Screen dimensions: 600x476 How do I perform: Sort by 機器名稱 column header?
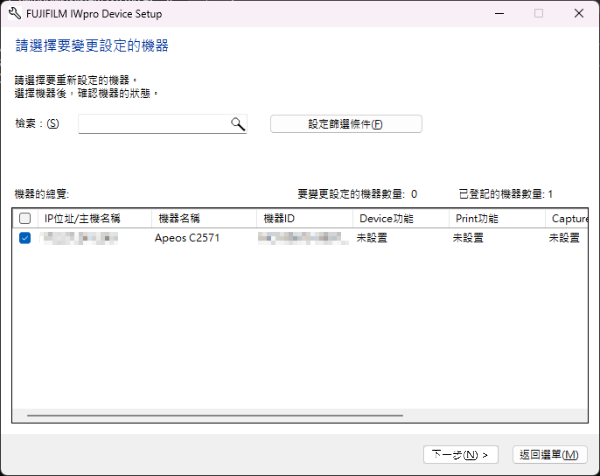(x=204, y=218)
